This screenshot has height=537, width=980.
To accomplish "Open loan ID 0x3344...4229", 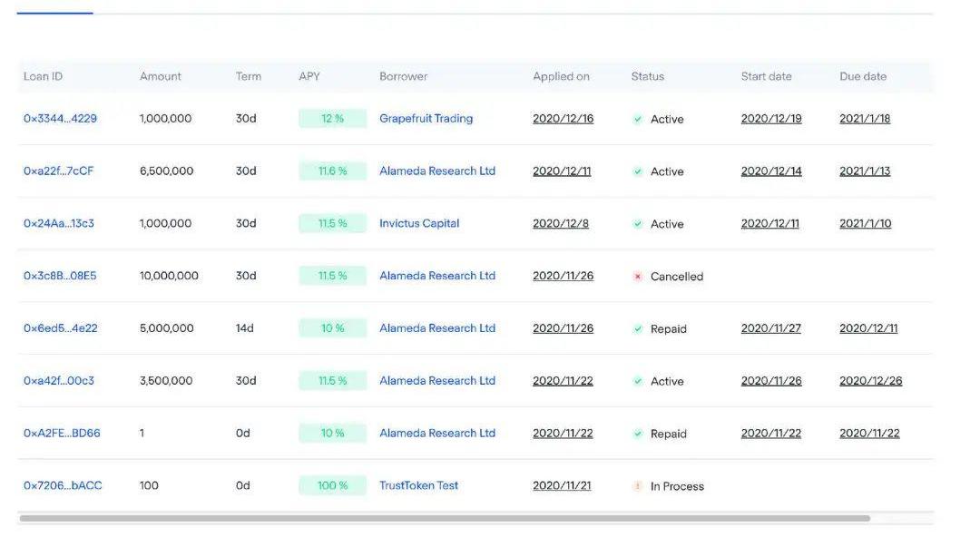I will click(60, 119).
